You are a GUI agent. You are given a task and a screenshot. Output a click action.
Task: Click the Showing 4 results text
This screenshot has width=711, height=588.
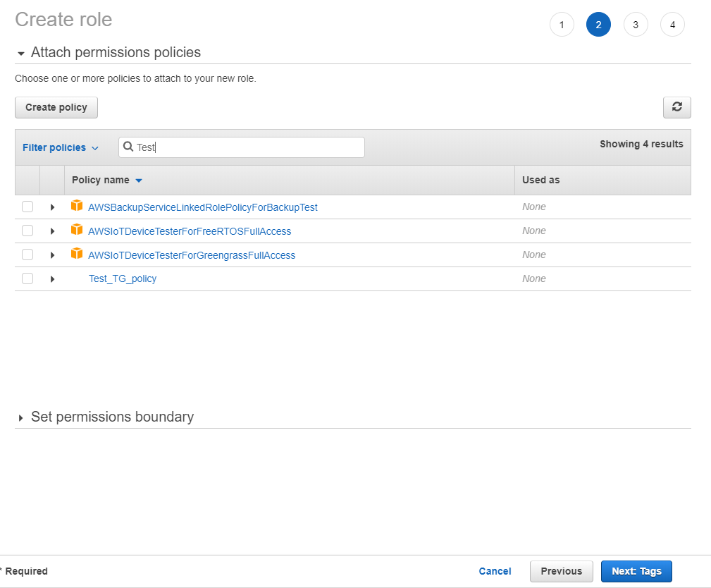click(x=641, y=144)
